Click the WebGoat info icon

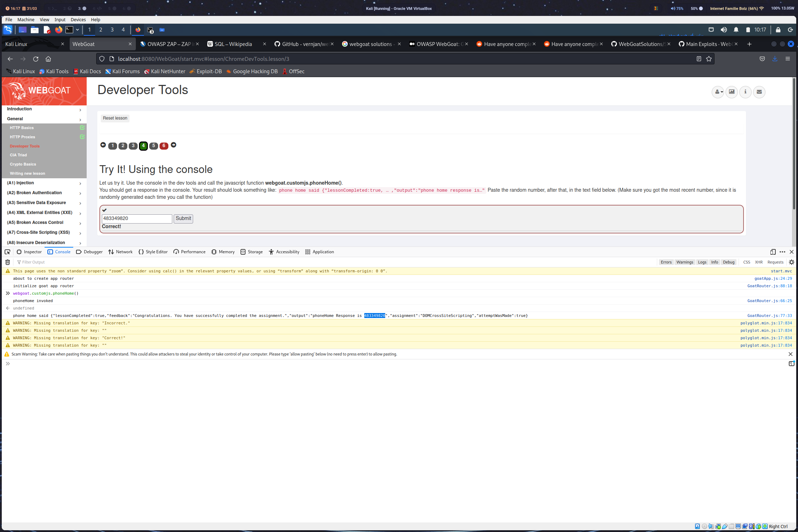pos(745,92)
